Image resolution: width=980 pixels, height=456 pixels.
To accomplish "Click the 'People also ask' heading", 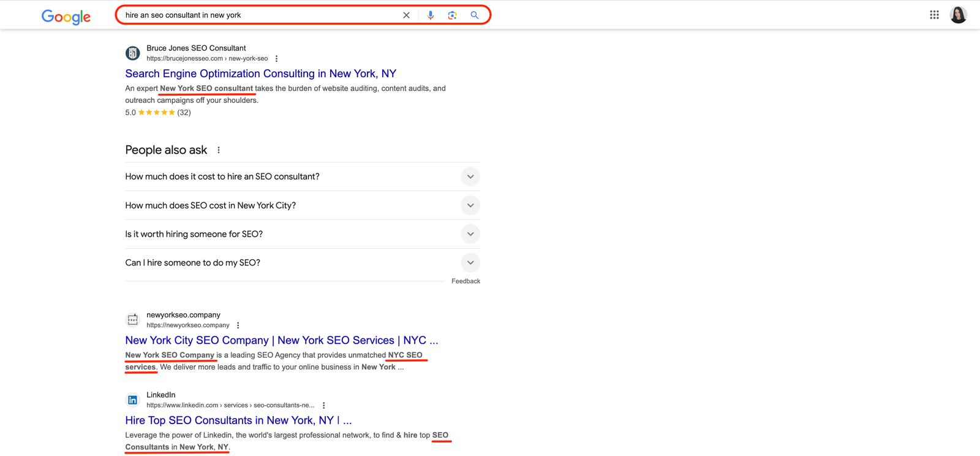I will 166,150.
